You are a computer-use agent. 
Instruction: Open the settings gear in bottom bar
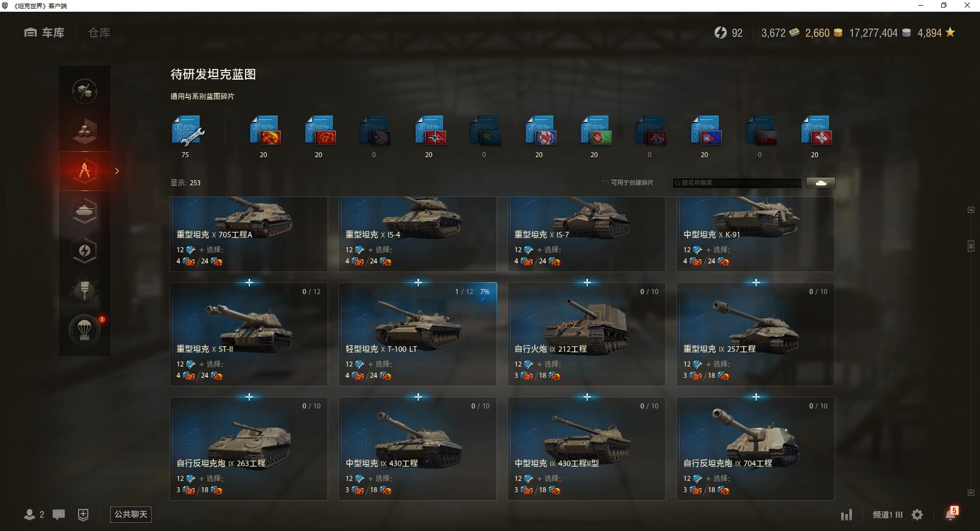click(917, 515)
